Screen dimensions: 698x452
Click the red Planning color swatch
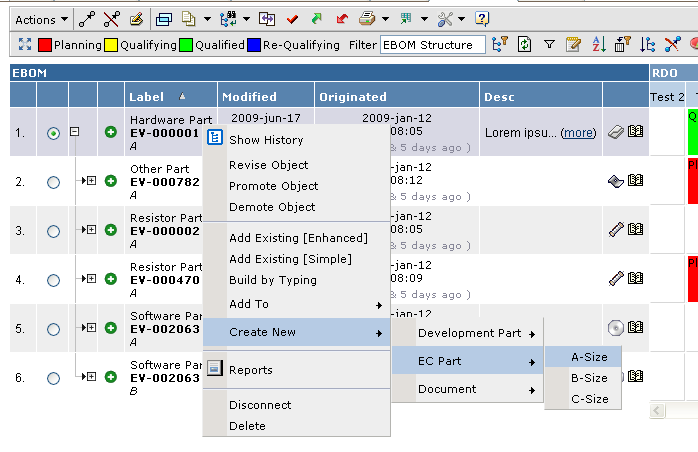point(45,45)
